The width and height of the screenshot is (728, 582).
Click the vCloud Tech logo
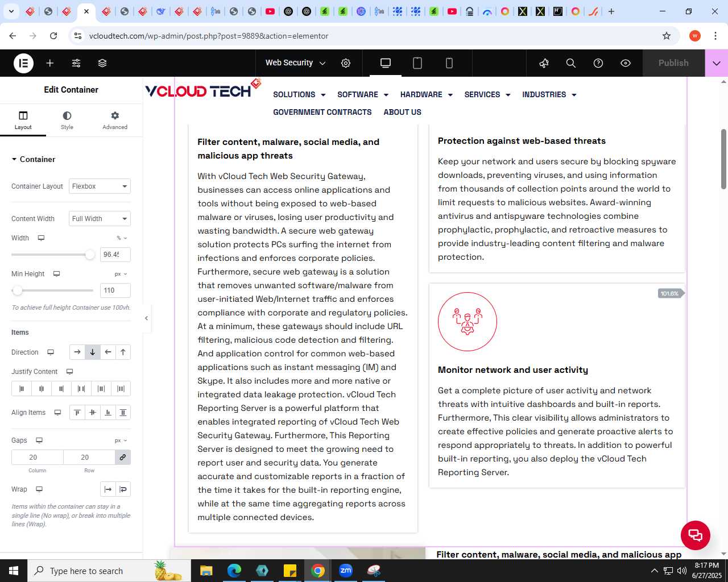202,89
